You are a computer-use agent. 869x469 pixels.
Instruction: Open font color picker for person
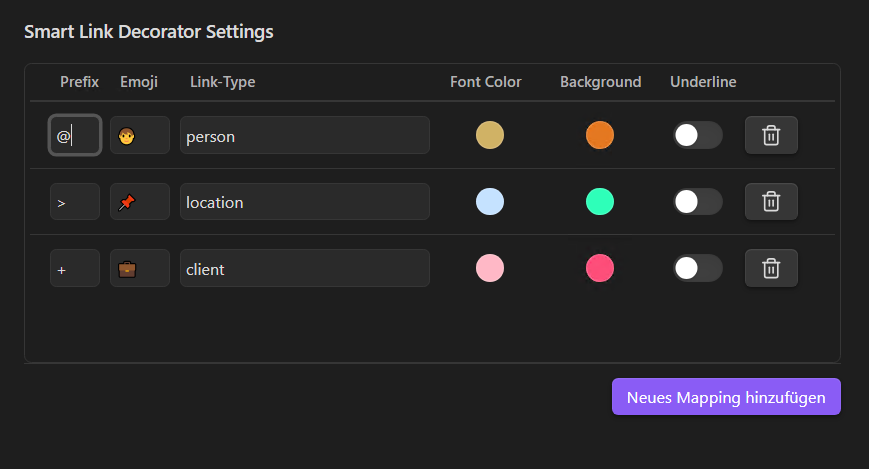pos(490,135)
